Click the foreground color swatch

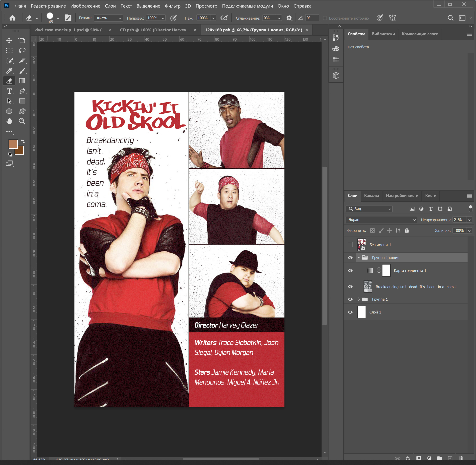[x=13, y=144]
